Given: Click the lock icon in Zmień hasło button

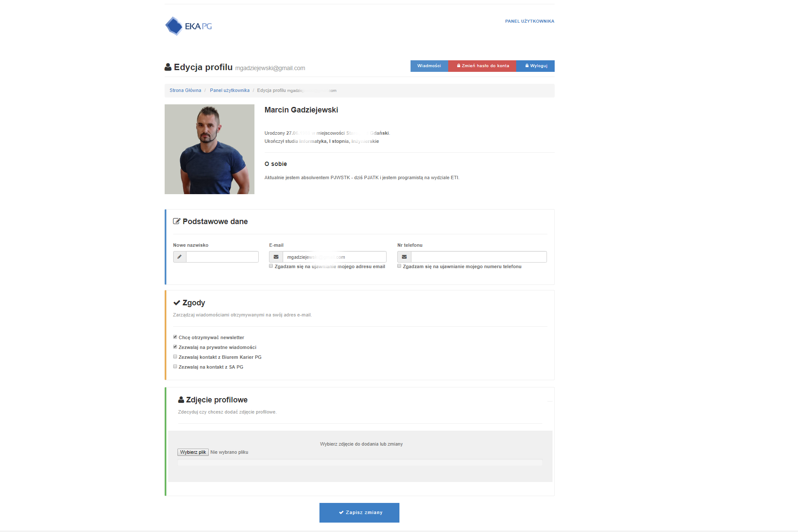Looking at the screenshot, I should coord(458,66).
